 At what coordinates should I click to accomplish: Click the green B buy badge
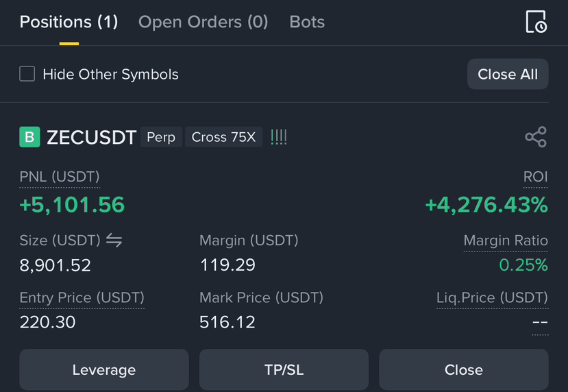point(29,137)
